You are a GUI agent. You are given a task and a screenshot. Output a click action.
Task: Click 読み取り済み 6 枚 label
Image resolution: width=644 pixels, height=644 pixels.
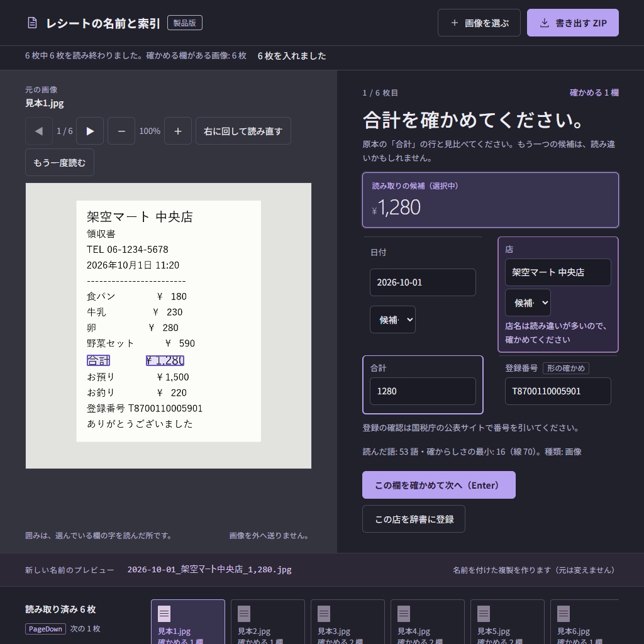coord(60,609)
